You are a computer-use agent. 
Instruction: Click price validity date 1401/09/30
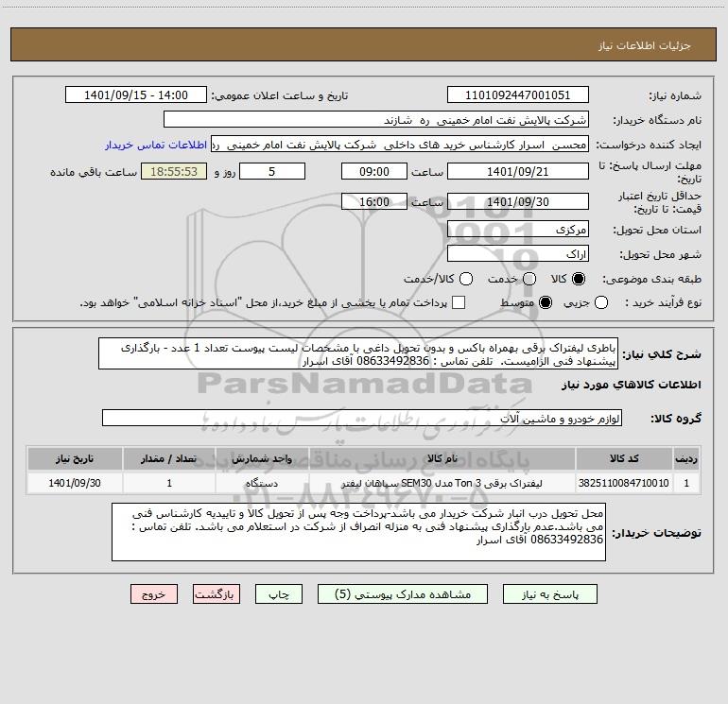(518, 201)
